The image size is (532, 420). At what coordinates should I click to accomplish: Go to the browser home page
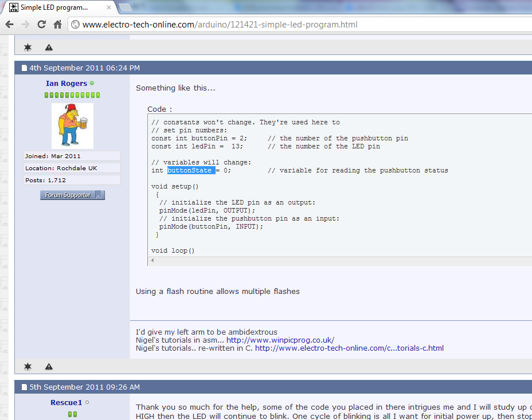tap(57, 25)
